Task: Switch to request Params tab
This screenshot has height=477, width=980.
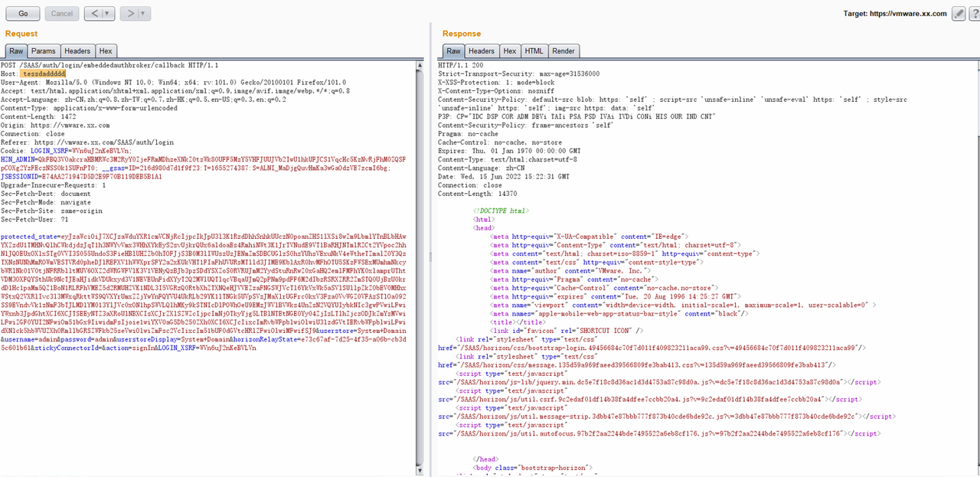Action: pos(43,51)
